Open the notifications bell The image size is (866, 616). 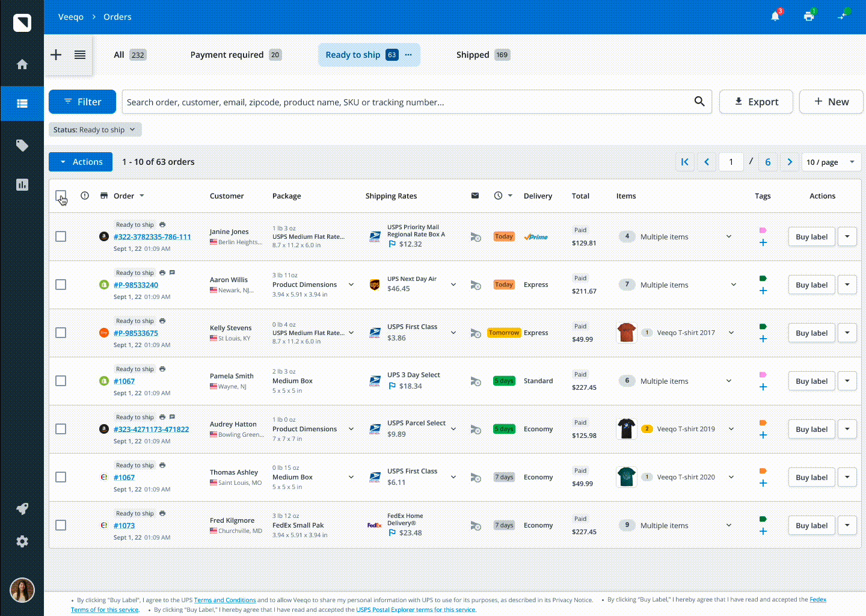click(x=775, y=16)
